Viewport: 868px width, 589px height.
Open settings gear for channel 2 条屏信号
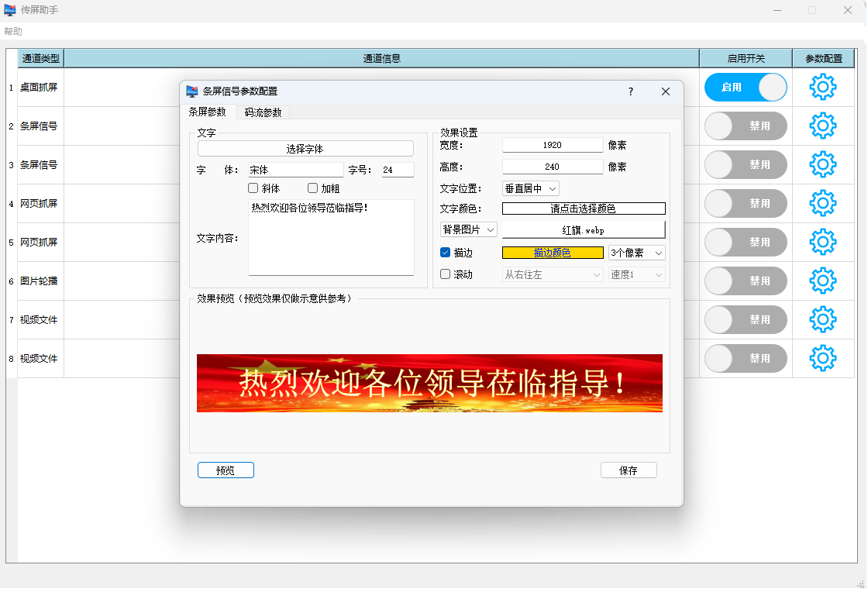pos(822,126)
